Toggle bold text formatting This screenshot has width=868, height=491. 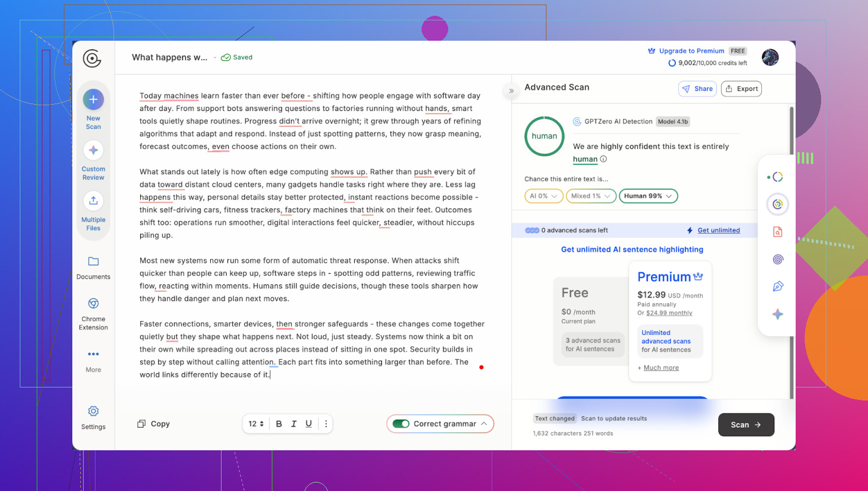279,424
